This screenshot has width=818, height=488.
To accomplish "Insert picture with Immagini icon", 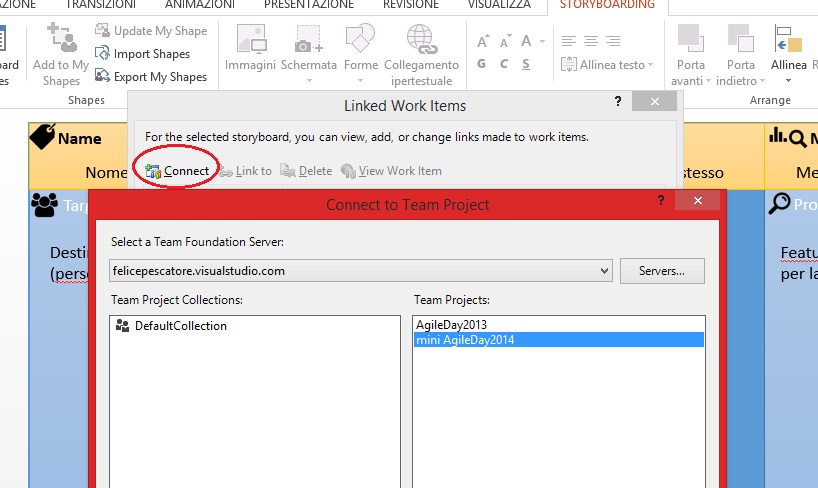I will [x=251, y=39].
